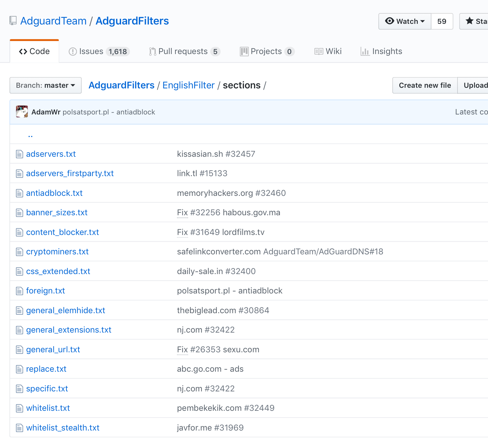Click the watchers count 59
Viewport: 488px width, 448px height.
442,21
